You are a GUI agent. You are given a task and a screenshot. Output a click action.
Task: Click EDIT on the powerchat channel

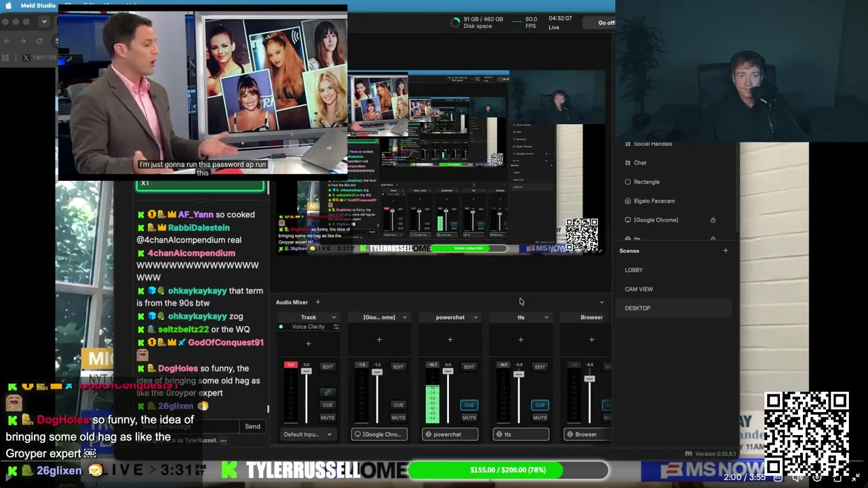[469, 367]
